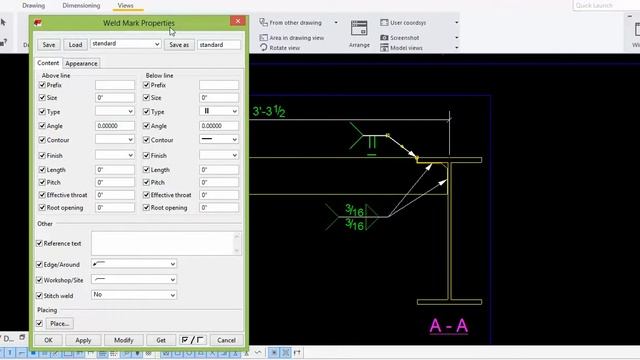Click the From other drawing icon
The image size is (640, 360).
point(263,22)
